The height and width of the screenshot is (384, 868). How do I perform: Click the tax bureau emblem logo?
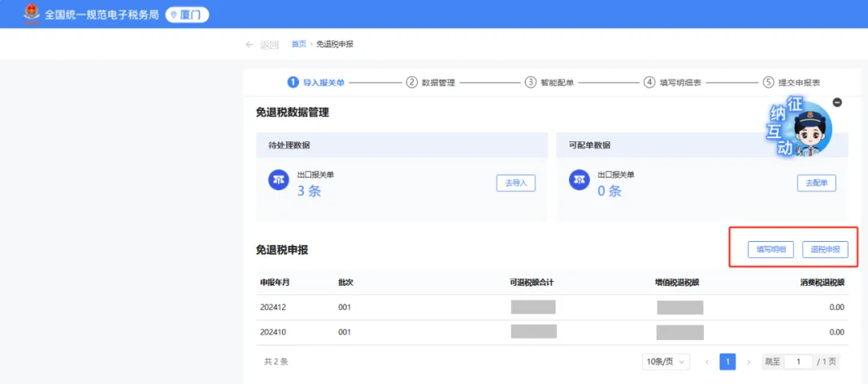pos(32,14)
